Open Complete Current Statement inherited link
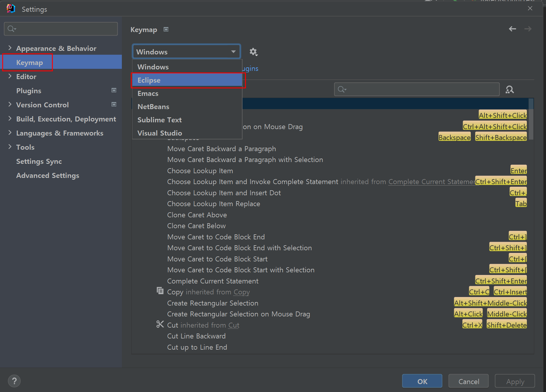The height and width of the screenshot is (392, 546). 432,182
